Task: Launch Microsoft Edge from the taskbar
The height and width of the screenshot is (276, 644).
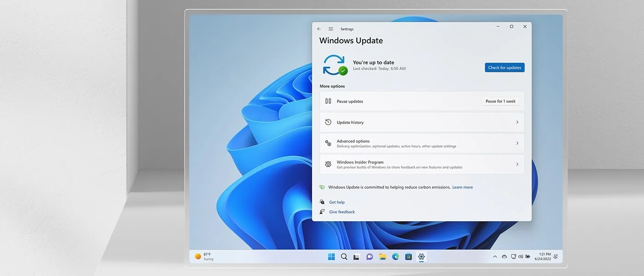Action: [395, 257]
